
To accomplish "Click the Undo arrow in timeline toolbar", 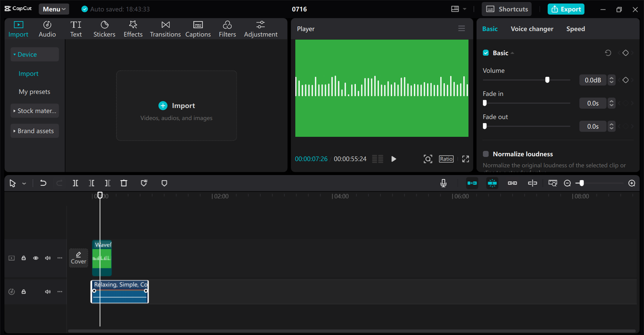I will pyautogui.click(x=43, y=184).
